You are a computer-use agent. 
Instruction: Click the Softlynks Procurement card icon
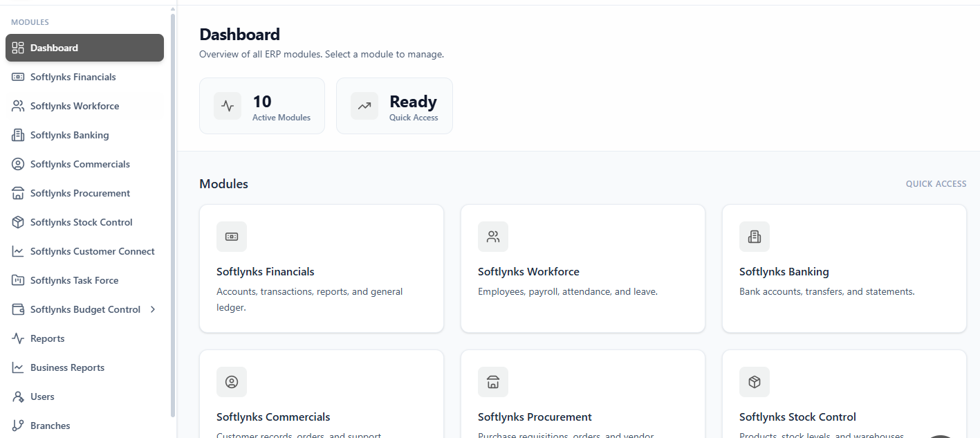pos(493,382)
